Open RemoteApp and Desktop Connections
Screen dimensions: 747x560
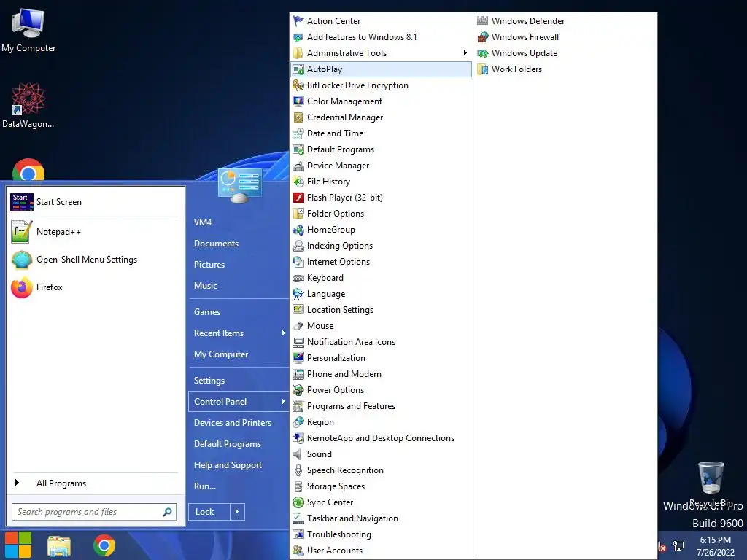click(x=381, y=438)
